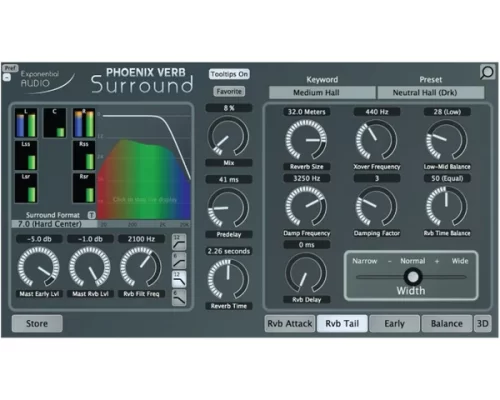This screenshot has height=400, width=500.
Task: Click the Wide label on Width control
Action: 460,261
